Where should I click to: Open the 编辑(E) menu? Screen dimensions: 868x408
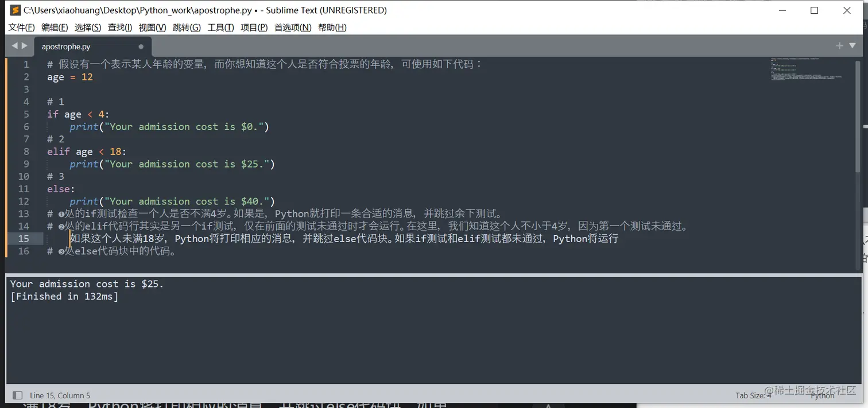pos(55,28)
